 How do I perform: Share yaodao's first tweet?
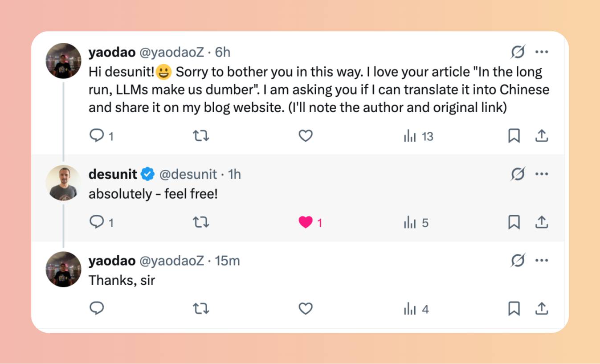click(x=541, y=135)
